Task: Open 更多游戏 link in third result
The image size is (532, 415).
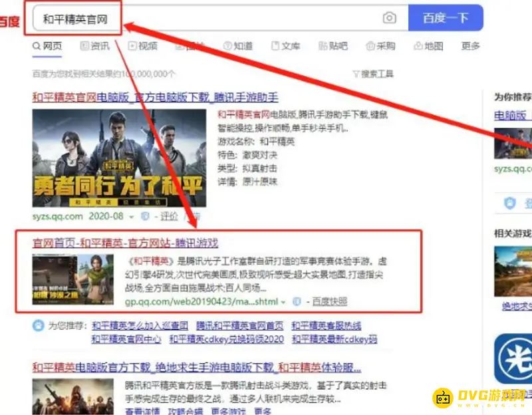Action: [x=228, y=411]
